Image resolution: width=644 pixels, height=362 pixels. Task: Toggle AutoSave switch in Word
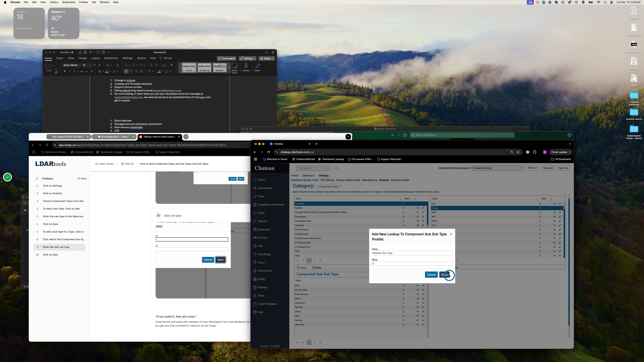pos(72,52)
